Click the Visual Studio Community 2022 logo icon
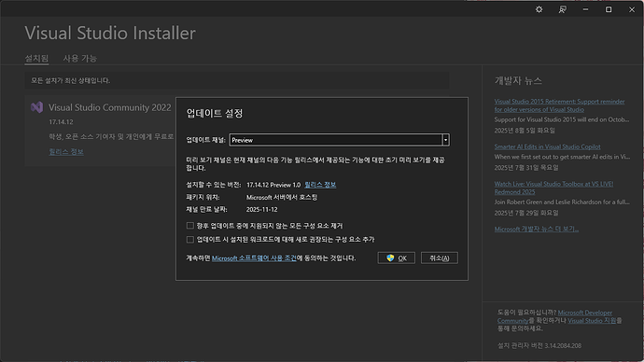The image size is (644, 362). [x=37, y=107]
